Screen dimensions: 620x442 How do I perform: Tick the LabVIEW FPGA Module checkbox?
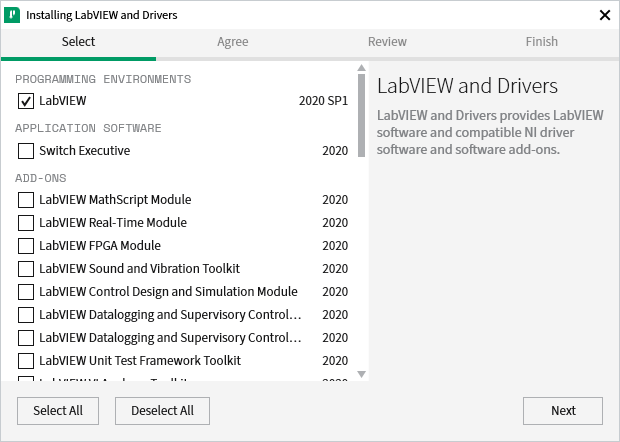pyautogui.click(x=26, y=246)
